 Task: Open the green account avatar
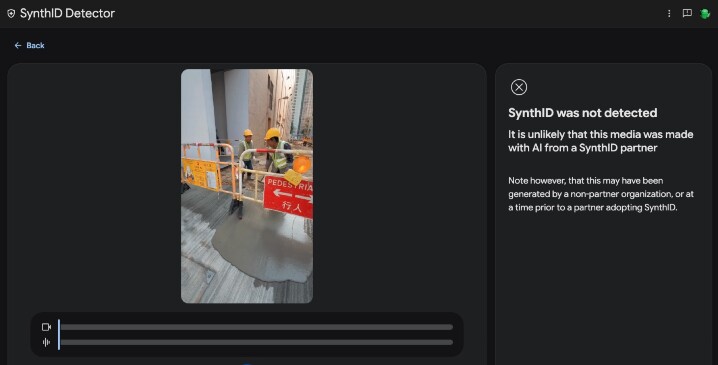[x=705, y=13]
